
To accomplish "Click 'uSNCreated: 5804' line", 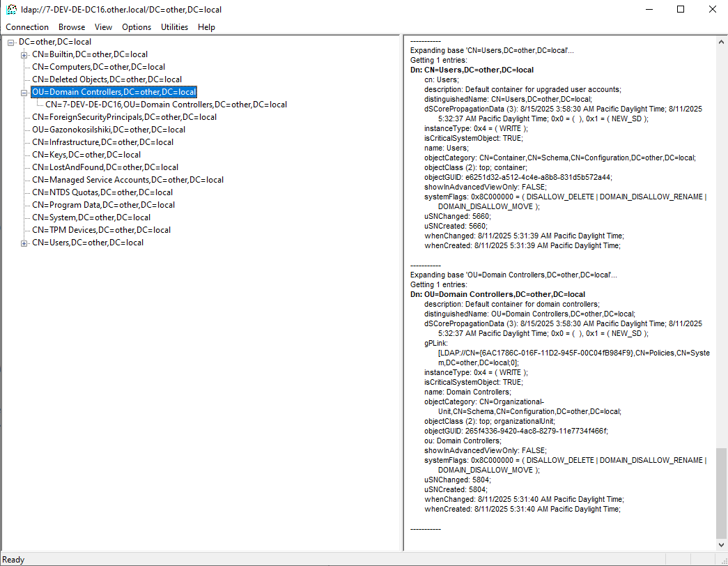I will point(456,489).
